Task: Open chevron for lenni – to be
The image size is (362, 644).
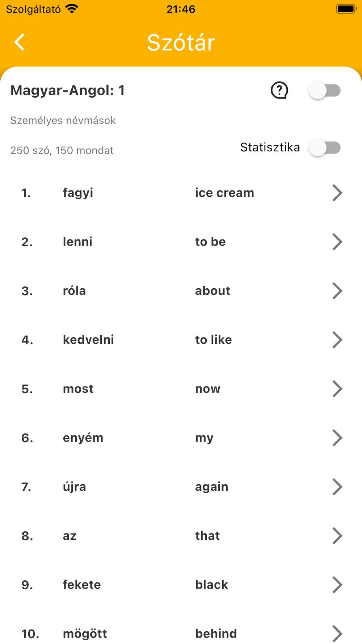Action: [337, 242]
